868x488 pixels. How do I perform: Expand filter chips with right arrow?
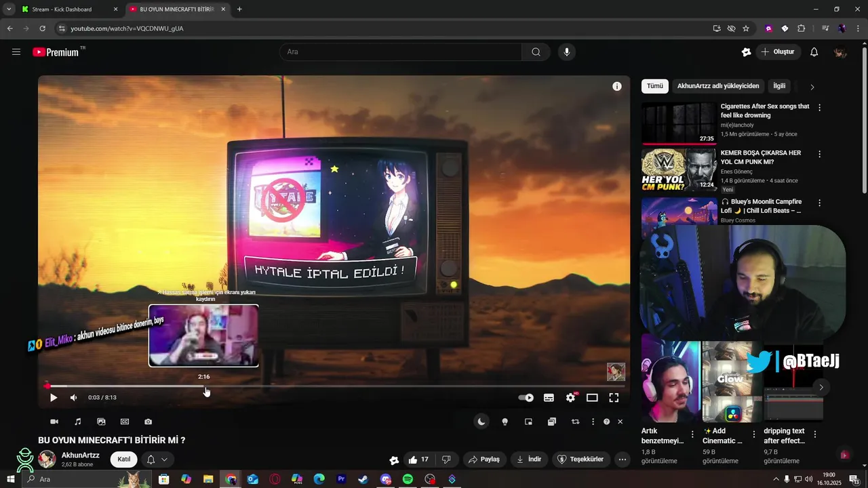tap(812, 87)
